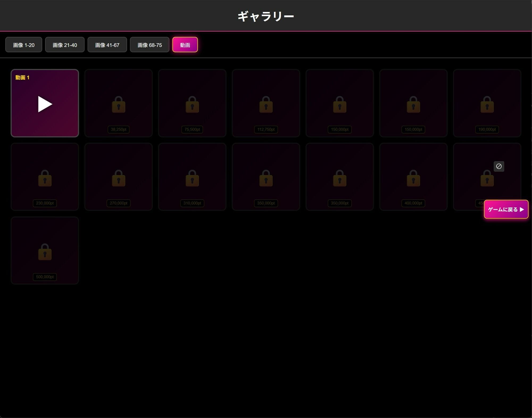Select the 動画 tab

[x=185, y=45]
